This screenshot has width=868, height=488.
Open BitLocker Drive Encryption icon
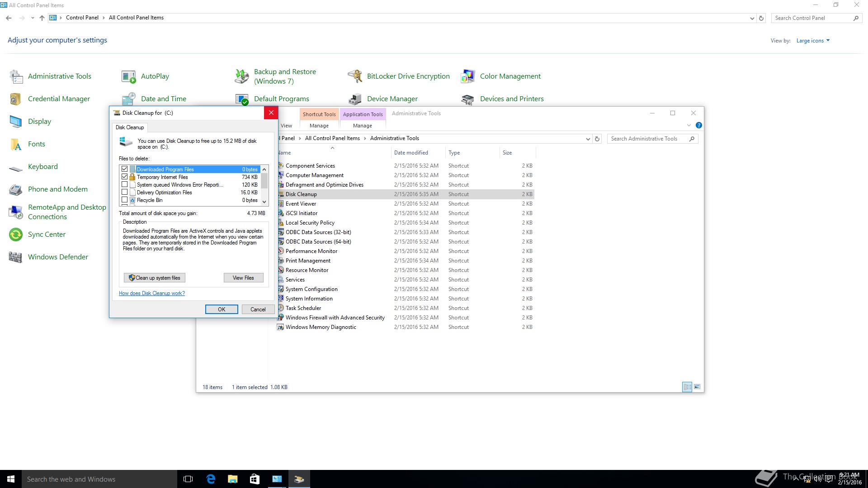355,76
